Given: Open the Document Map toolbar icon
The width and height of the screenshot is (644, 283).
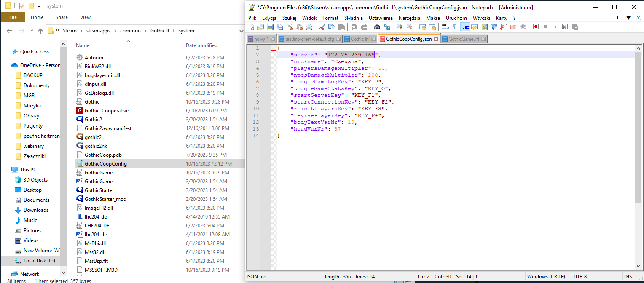Looking at the screenshot, I should pos(484,27).
